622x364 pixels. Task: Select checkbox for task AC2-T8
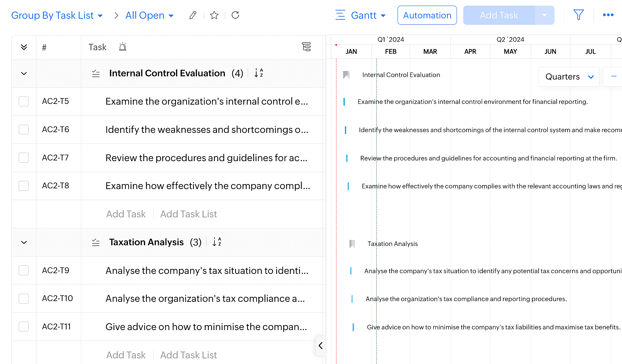pyautogui.click(x=24, y=186)
